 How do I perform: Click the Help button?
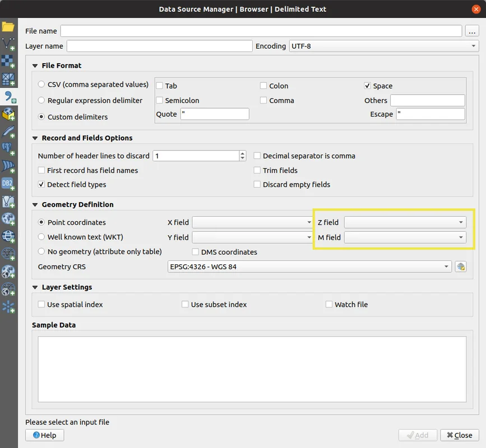click(x=45, y=435)
